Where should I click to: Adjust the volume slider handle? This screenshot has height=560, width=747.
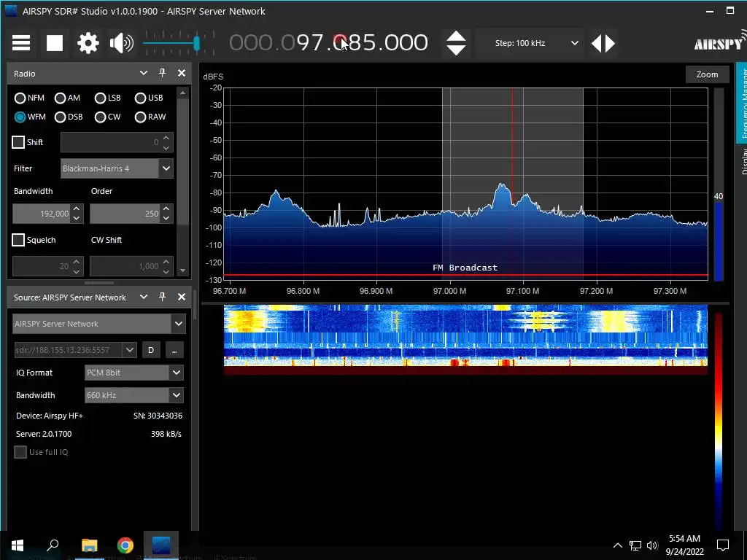point(196,43)
